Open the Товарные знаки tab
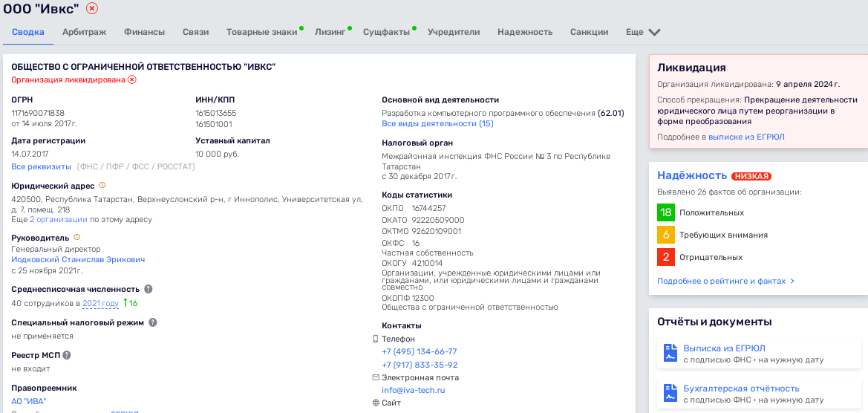Image resolution: width=868 pixels, height=413 pixels. (x=262, y=32)
